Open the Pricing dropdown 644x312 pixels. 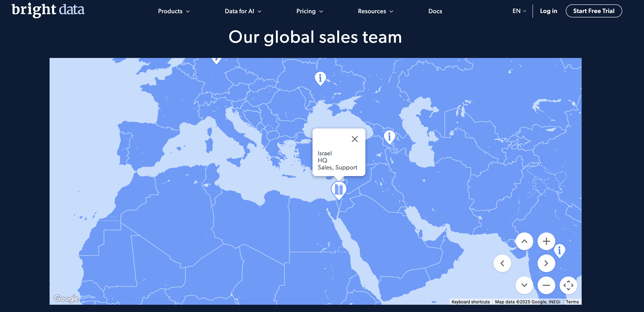tap(309, 11)
